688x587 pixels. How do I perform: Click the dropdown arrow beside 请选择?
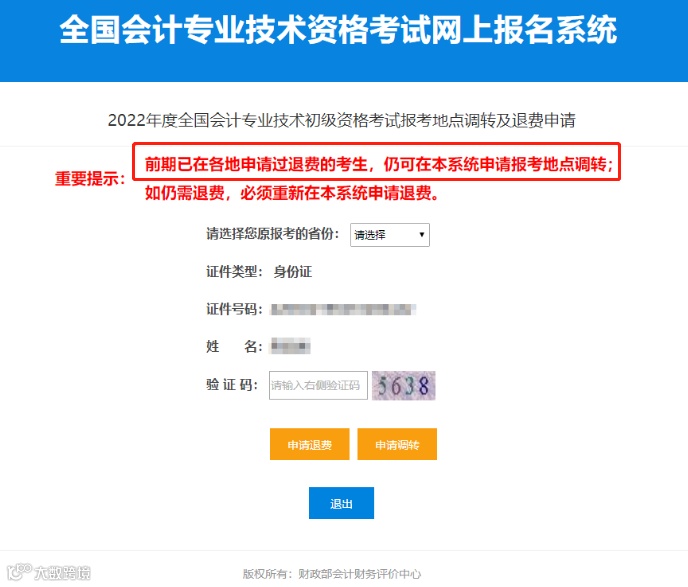click(422, 235)
